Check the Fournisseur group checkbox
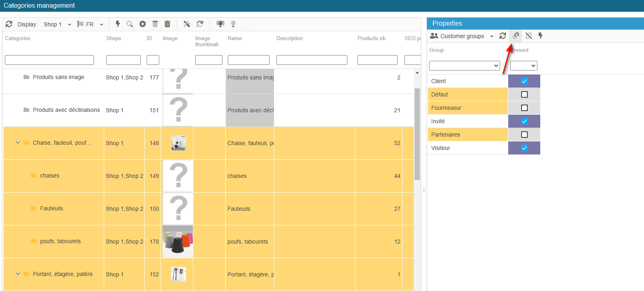Screen dimensions: 644x291 point(524,108)
